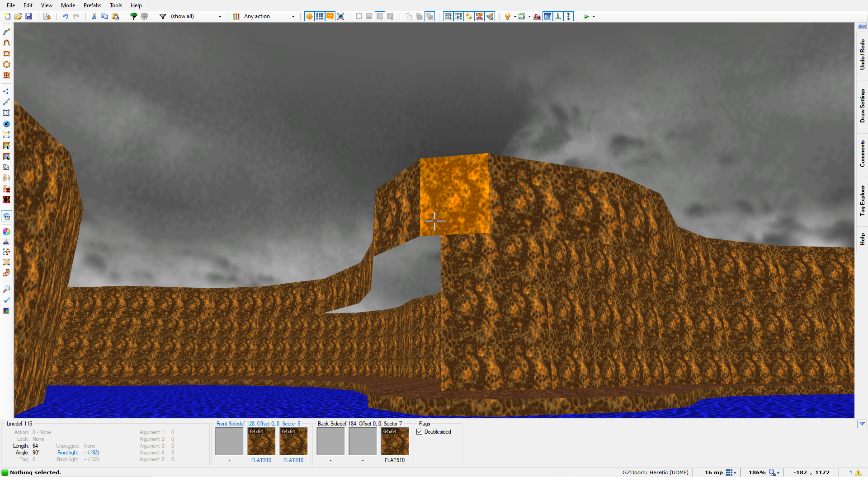The width and height of the screenshot is (868, 477).
Task: Select the Draw Lines tool in the sidebar
Action: click(x=6, y=32)
